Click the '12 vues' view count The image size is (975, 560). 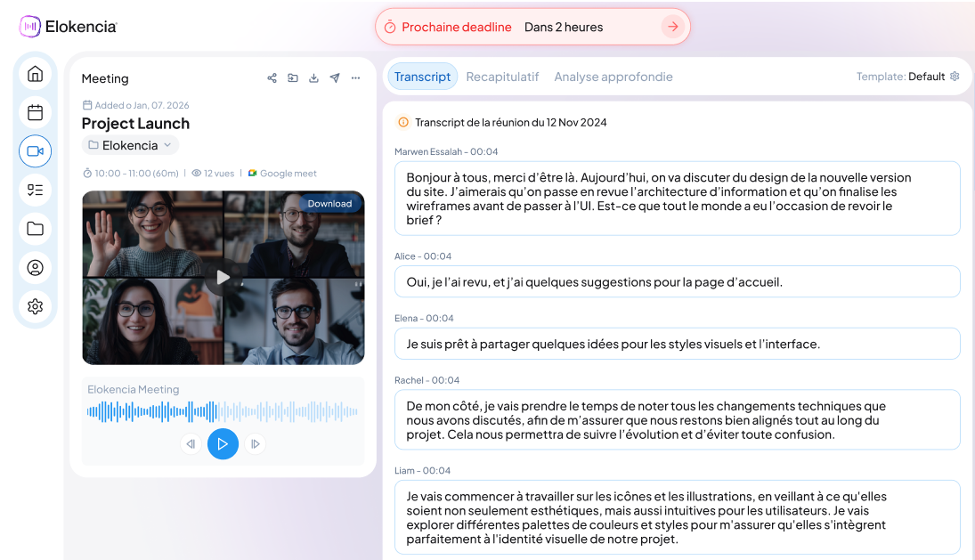point(219,174)
